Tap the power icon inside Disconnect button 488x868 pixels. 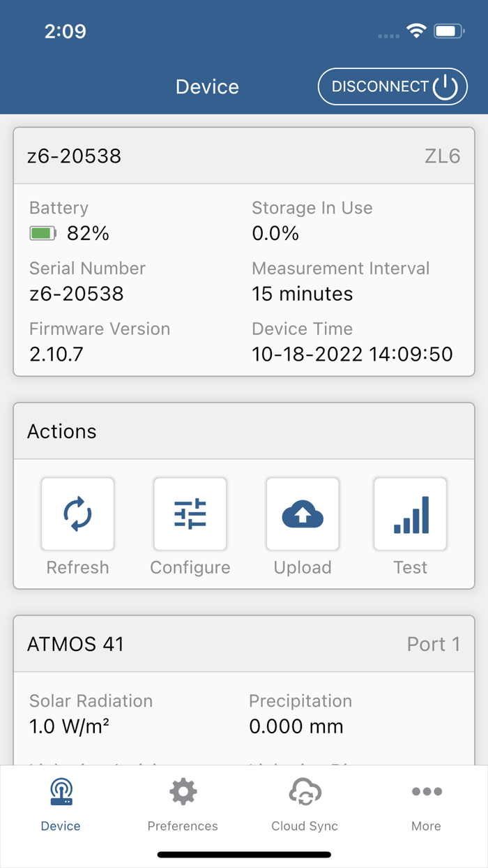pyautogui.click(x=444, y=86)
